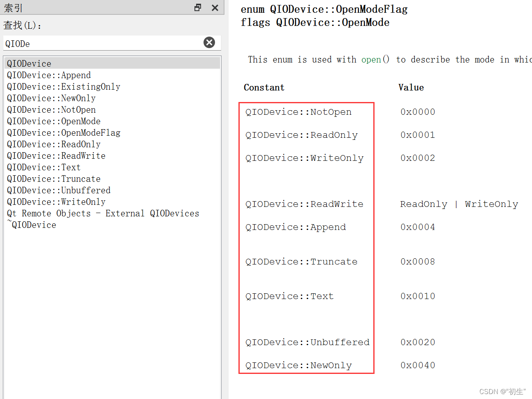Screen dimensions: 532x399
Task: Select QIODevice::ExistingOnly index entry
Action: pyautogui.click(x=112, y=86)
